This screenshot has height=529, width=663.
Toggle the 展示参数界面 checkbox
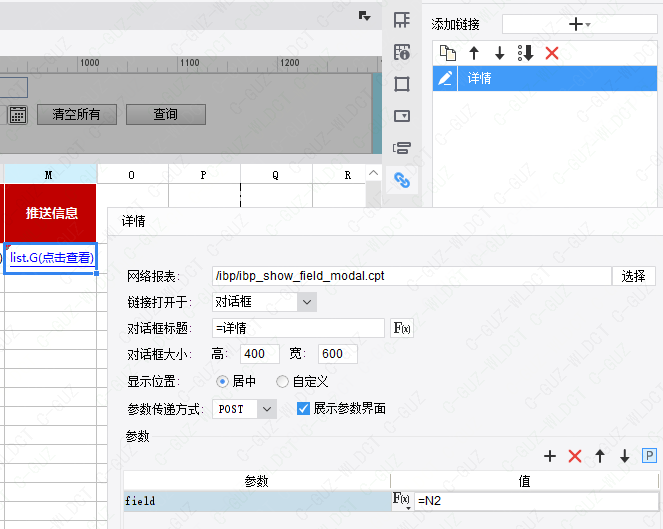point(304,408)
